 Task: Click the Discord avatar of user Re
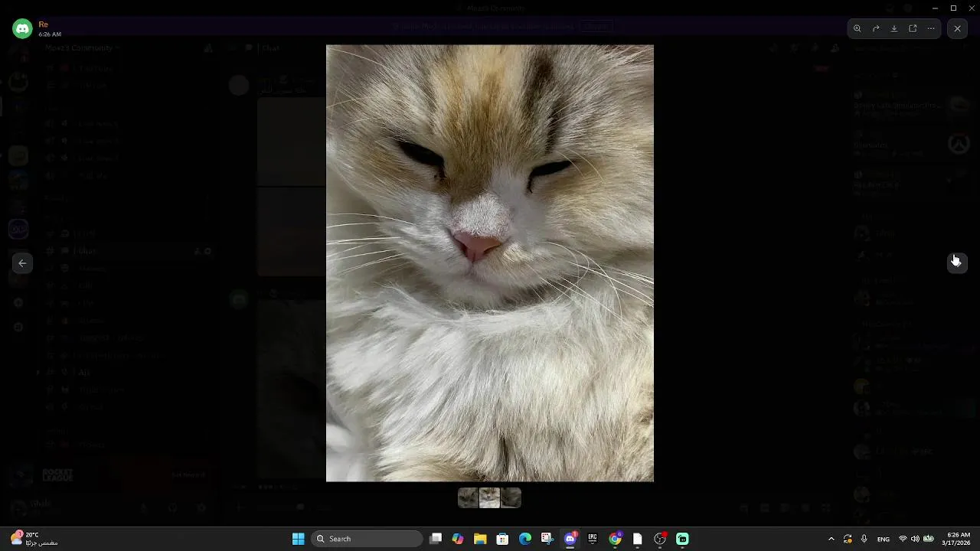pos(22,29)
